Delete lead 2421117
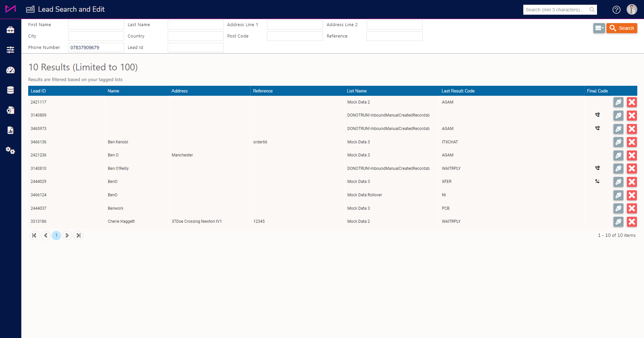 click(632, 102)
